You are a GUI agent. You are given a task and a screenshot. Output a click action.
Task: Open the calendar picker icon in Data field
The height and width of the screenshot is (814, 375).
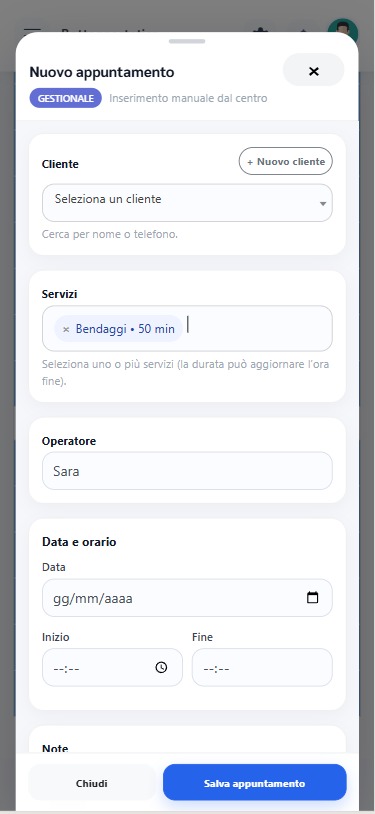pyautogui.click(x=312, y=598)
